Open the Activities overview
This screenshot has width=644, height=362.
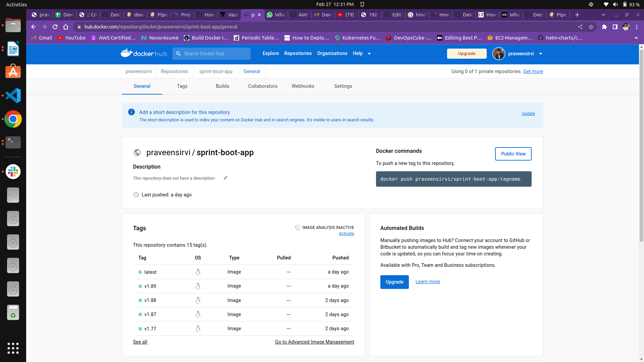point(16,4)
